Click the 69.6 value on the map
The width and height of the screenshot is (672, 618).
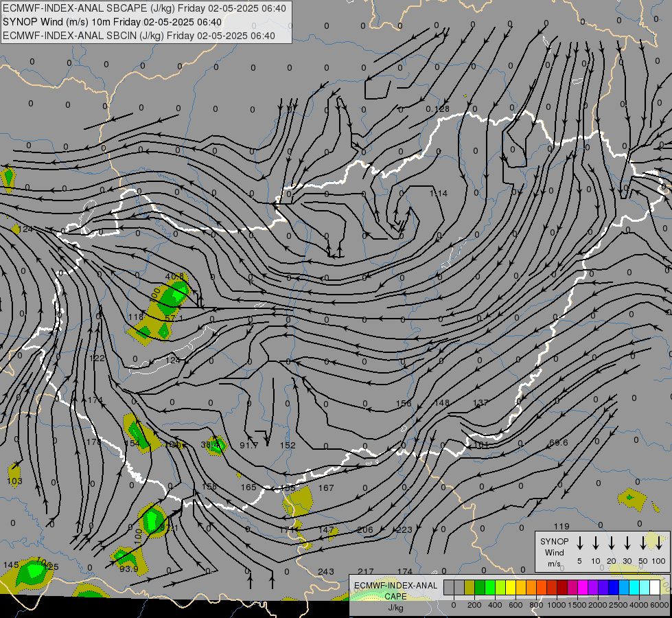559,442
